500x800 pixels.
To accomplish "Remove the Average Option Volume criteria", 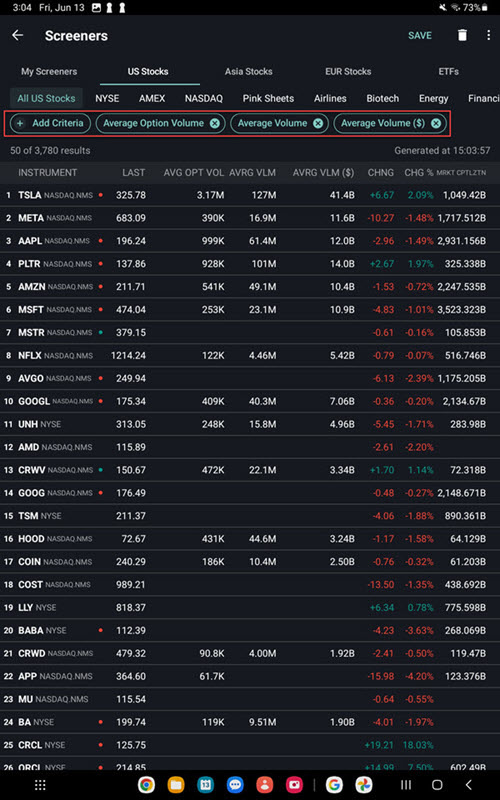I will (215, 123).
